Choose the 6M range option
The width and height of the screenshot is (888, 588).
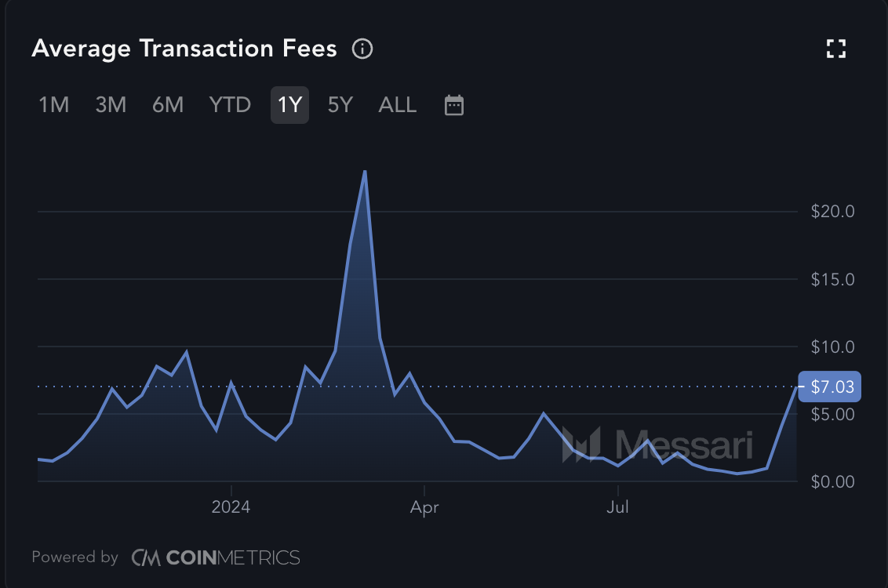(167, 104)
